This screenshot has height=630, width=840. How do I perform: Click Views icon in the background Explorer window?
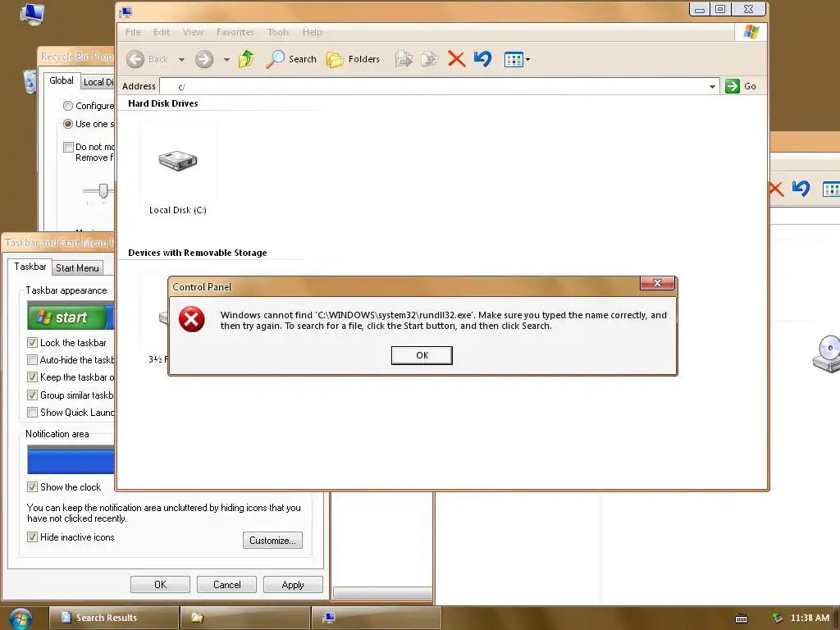click(x=832, y=189)
